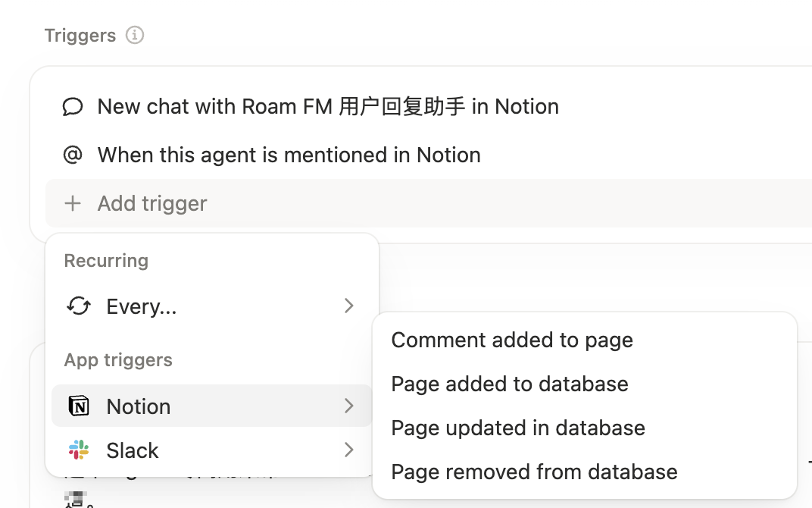Select Slack under App triggers
Image resolution: width=812 pixels, height=508 pixels.
click(x=132, y=450)
